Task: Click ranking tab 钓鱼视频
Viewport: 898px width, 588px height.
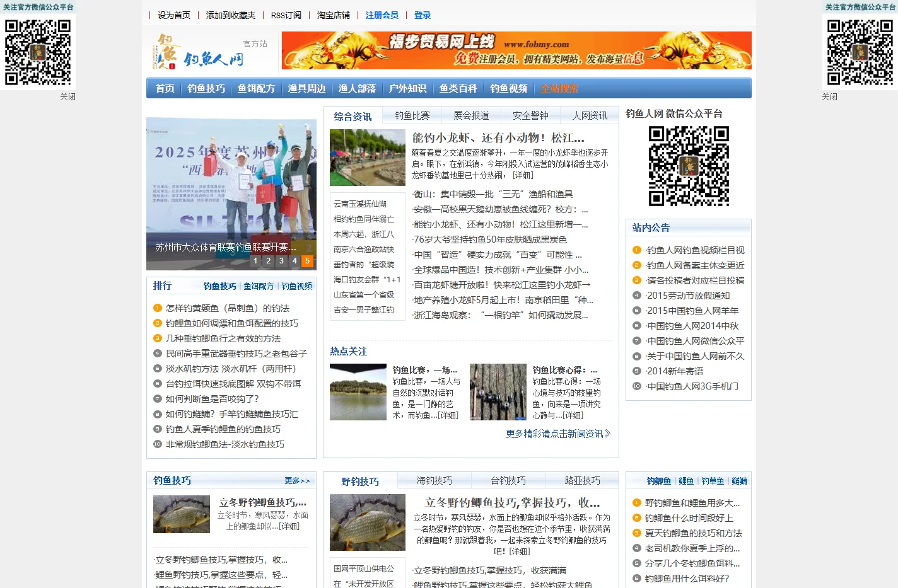Action: pos(297,286)
